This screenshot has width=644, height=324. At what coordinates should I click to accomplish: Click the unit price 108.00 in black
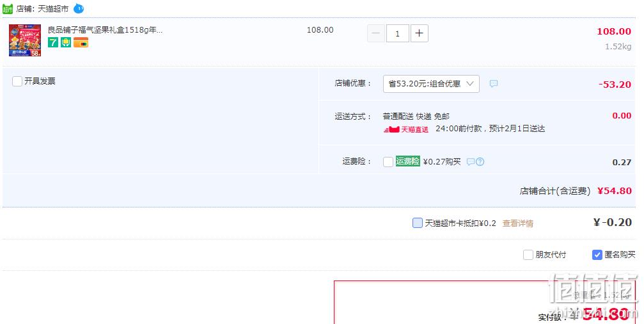320,30
